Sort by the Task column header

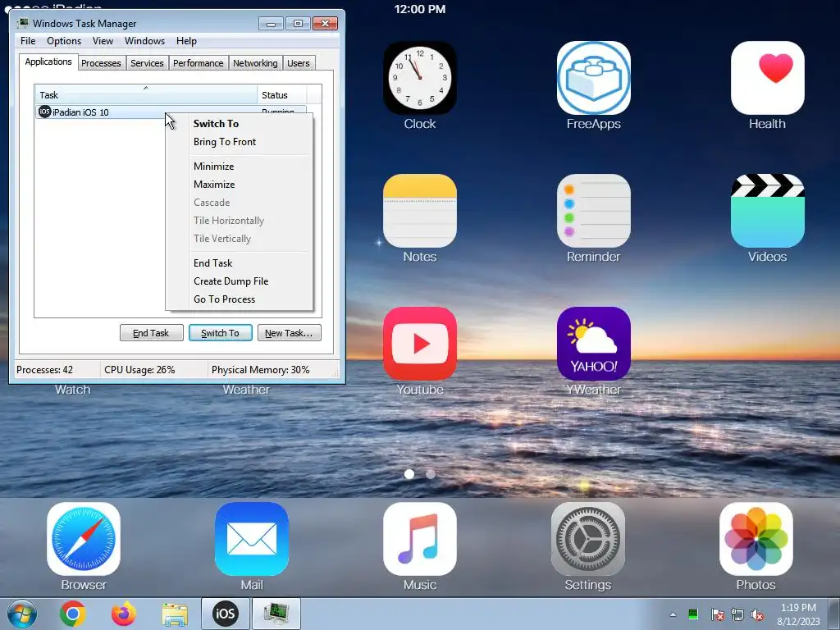[146, 95]
